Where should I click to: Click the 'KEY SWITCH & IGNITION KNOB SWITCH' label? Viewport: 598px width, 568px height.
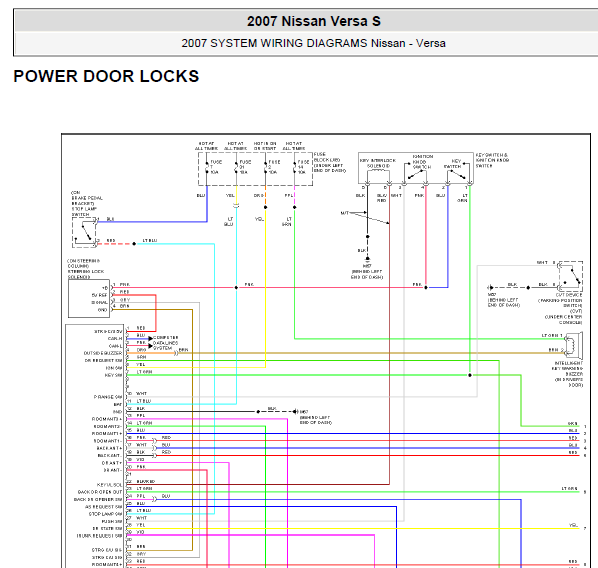[492, 161]
